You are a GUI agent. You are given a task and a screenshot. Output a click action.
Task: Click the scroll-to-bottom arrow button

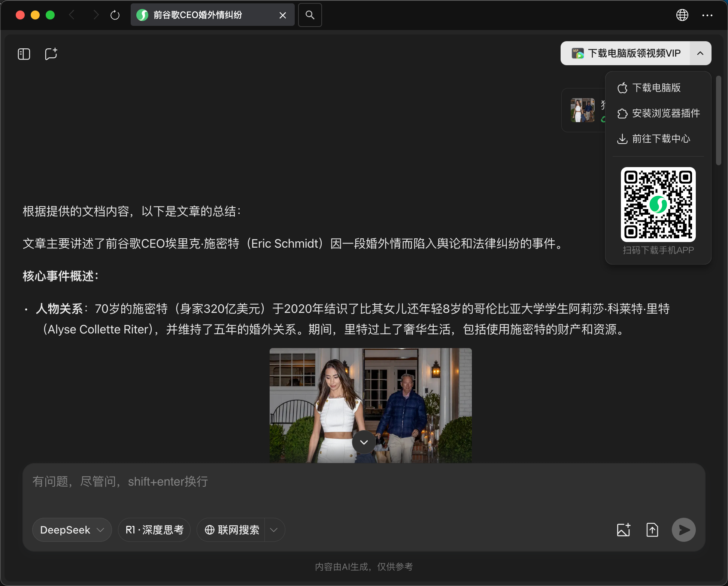coord(364,442)
